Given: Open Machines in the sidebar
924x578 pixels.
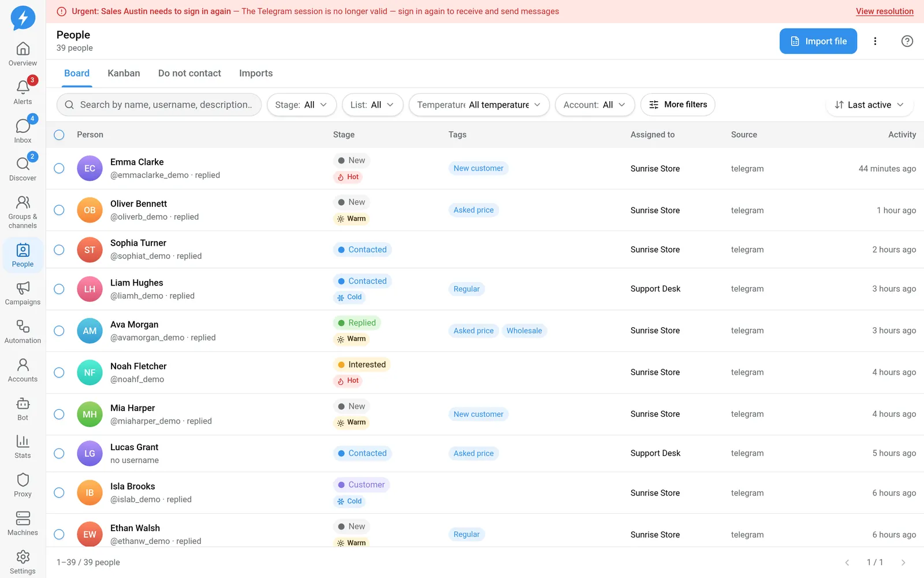Looking at the screenshot, I should click(x=23, y=524).
